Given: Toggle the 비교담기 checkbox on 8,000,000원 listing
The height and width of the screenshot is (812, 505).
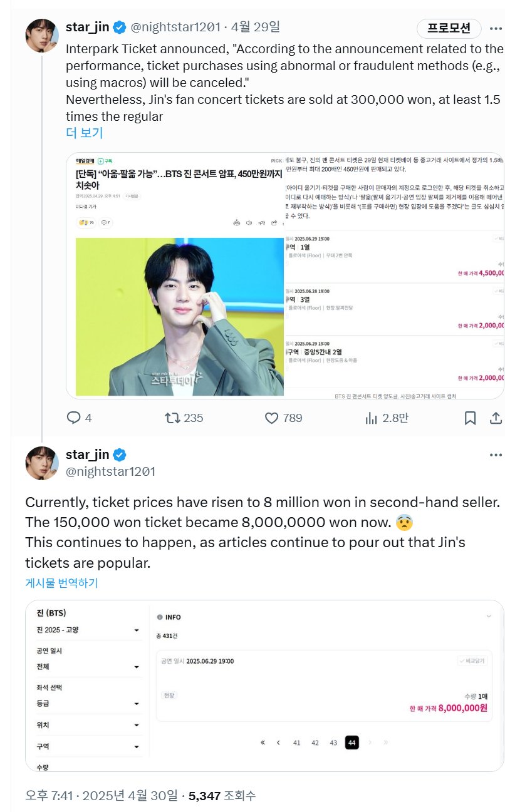Looking at the screenshot, I should tap(472, 660).
